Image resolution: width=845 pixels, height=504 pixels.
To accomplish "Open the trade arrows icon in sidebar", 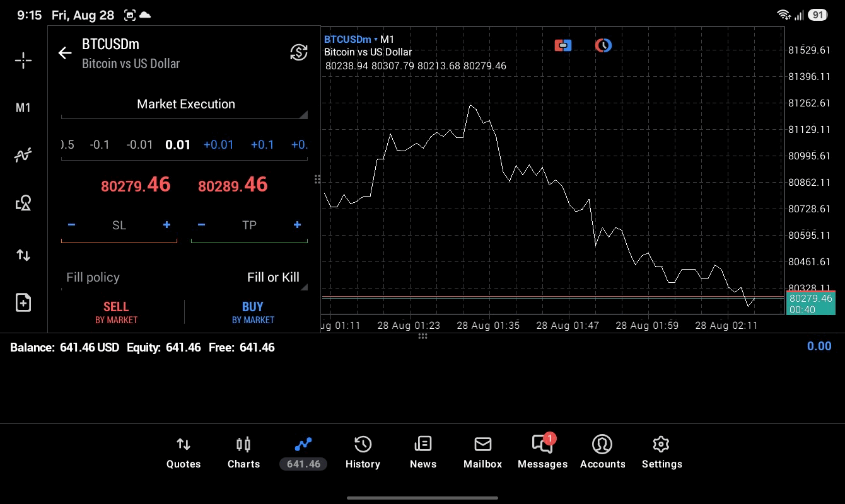I will tap(23, 255).
